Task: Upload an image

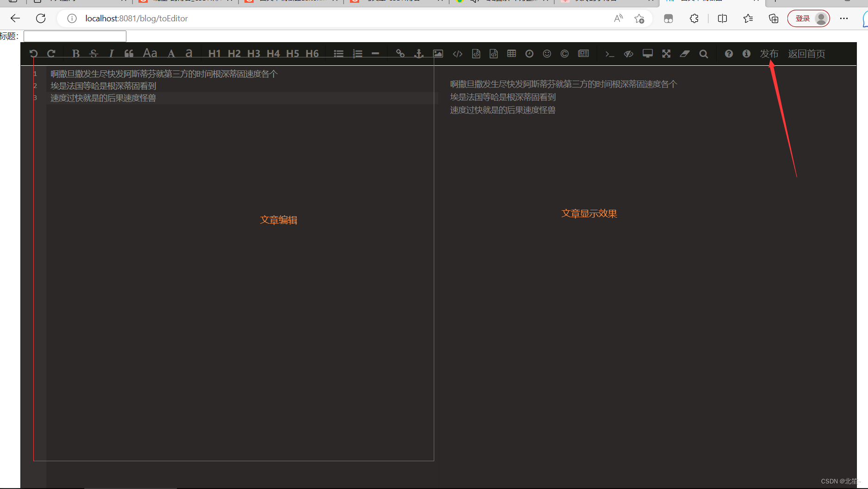Action: click(437, 53)
